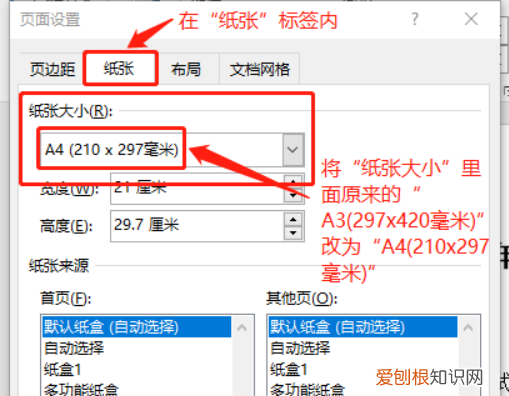Screen dimensions: 509x396
Task: Switch to the 页边距 tab
Action: [x=52, y=69]
